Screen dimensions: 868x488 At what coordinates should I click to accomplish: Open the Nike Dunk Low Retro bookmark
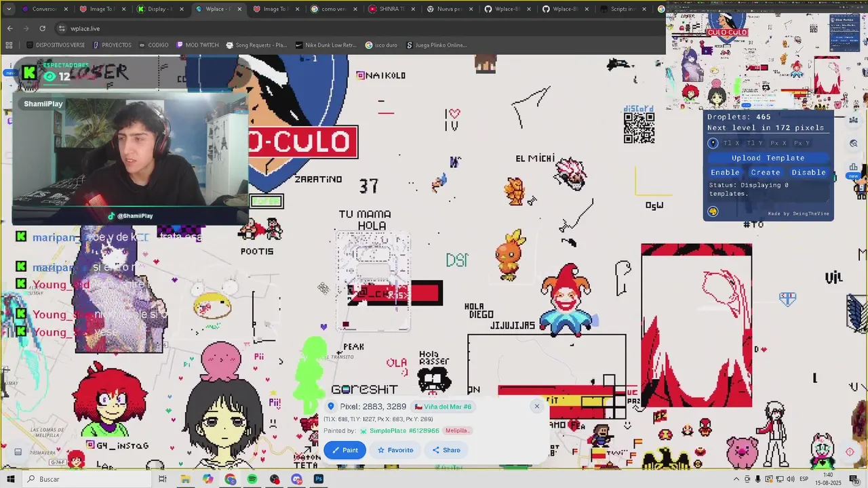(x=325, y=45)
